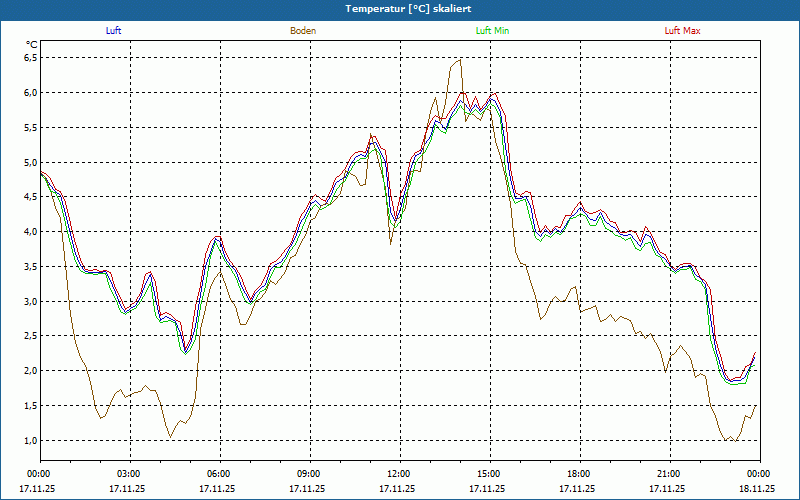The width and height of the screenshot is (800, 500).
Task: Select the 3,5 y-axis tick label
Action: 30,267
